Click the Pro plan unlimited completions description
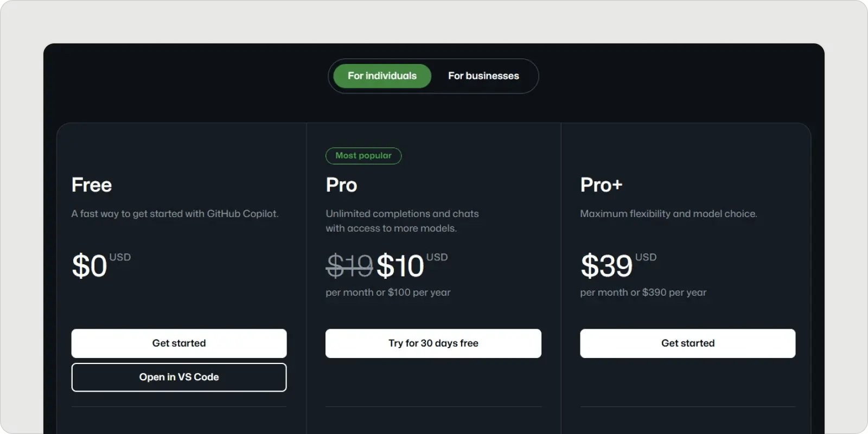 (x=402, y=221)
